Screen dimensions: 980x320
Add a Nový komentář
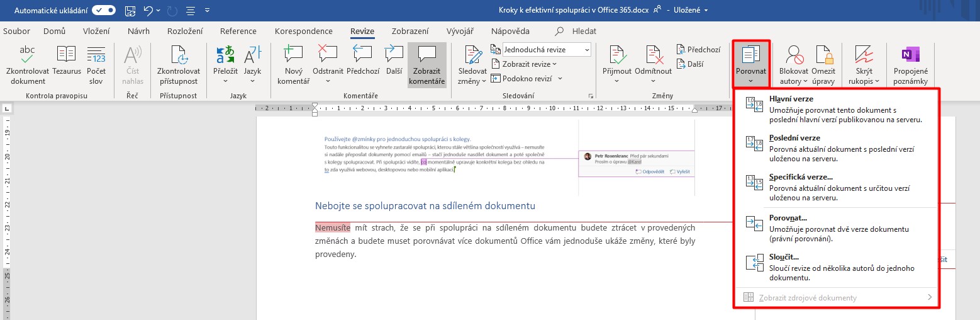293,55
